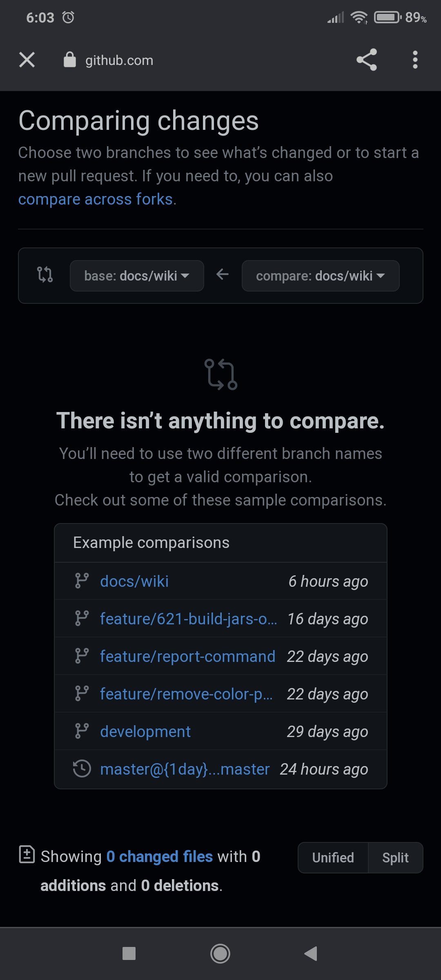441x980 pixels.
Task: Open the feature/report-command comparison
Action: coord(188,656)
